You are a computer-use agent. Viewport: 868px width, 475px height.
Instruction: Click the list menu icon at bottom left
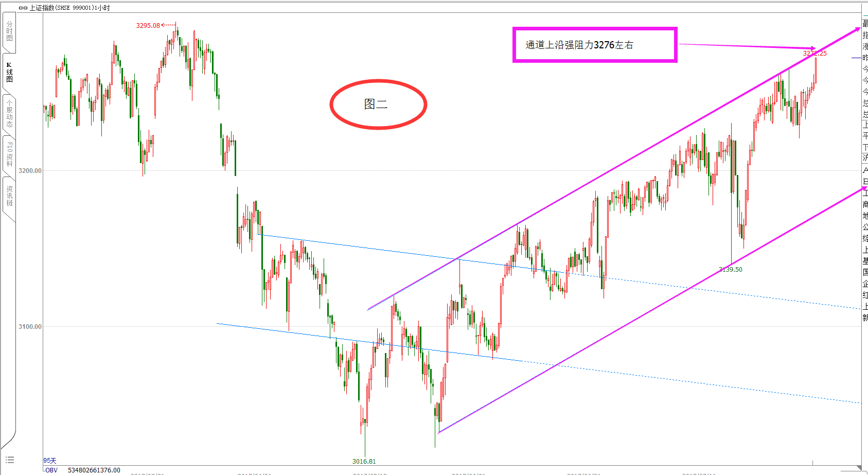pyautogui.click(x=10, y=460)
